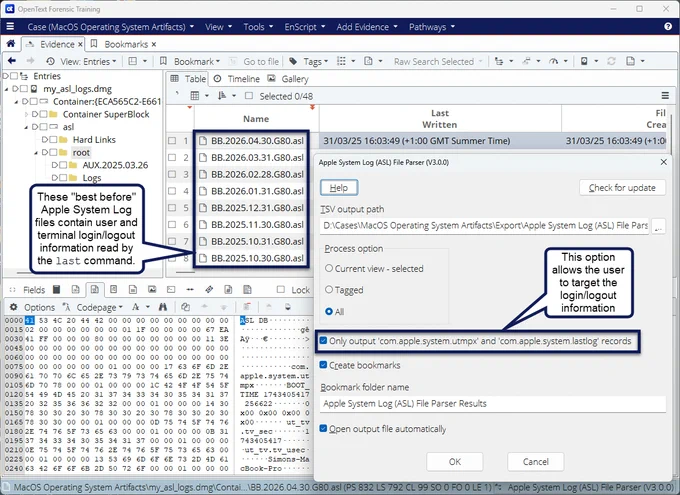Select the Logs folder in tree

tap(92, 178)
